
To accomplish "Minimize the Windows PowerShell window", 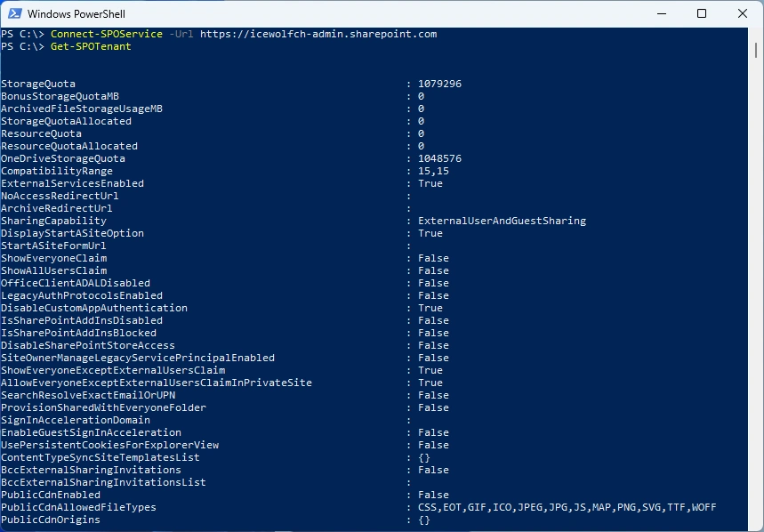I will tap(660, 13).
